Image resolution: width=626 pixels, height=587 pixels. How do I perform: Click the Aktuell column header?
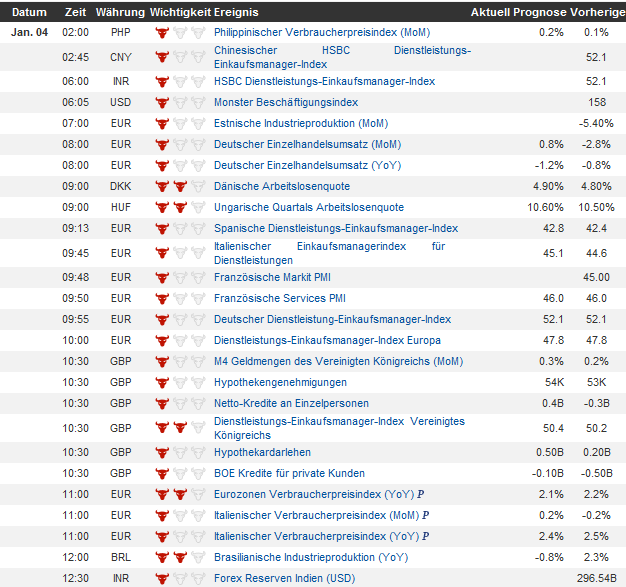coord(491,12)
